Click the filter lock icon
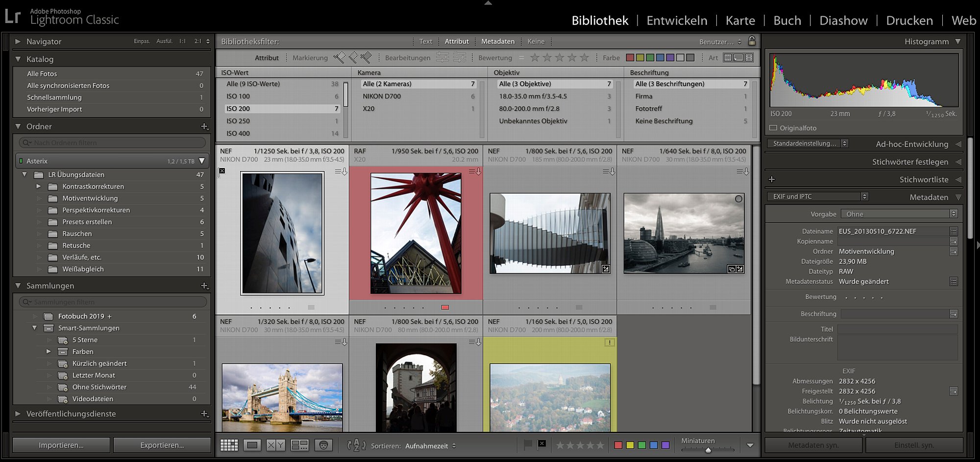The height and width of the screenshot is (462, 980). coord(752,41)
